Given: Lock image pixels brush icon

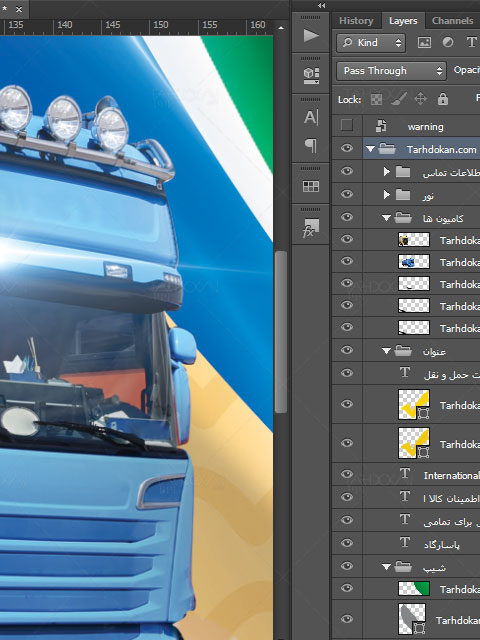Looking at the screenshot, I should tap(398, 99).
